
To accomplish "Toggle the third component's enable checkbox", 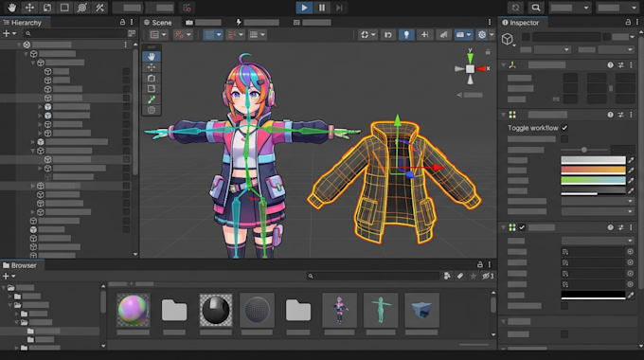I will [522, 227].
